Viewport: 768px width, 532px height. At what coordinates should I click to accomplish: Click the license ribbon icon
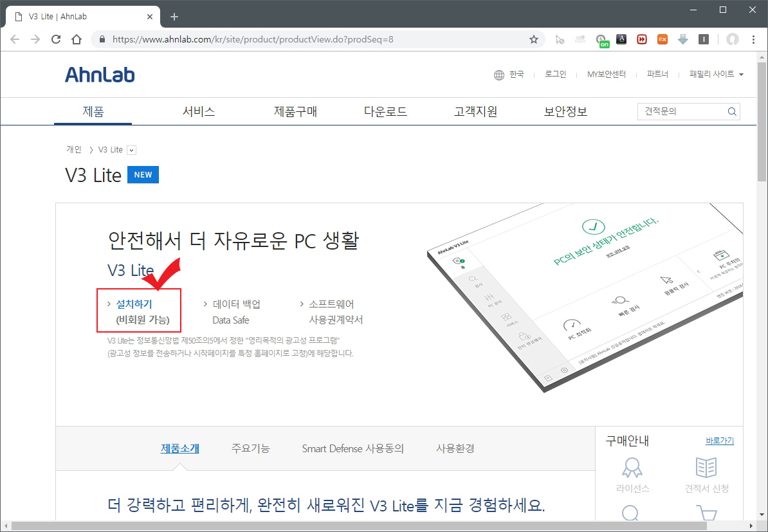tap(632, 468)
